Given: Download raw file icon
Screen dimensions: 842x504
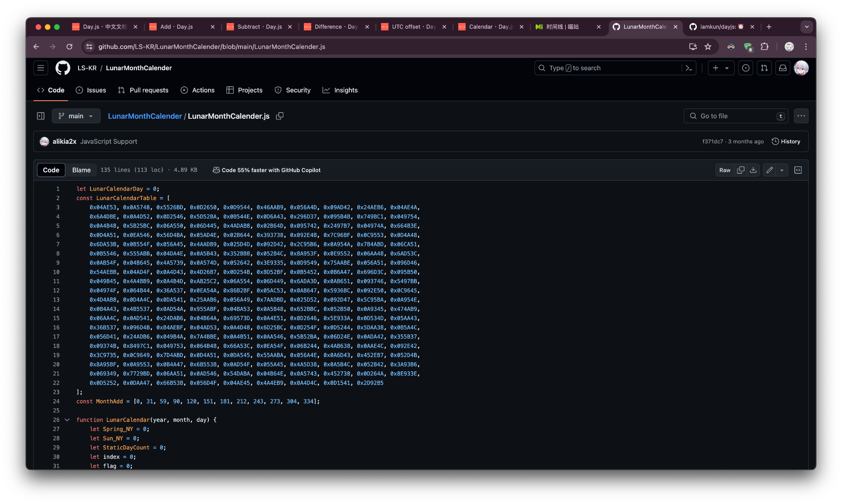Looking at the screenshot, I should 753,170.
